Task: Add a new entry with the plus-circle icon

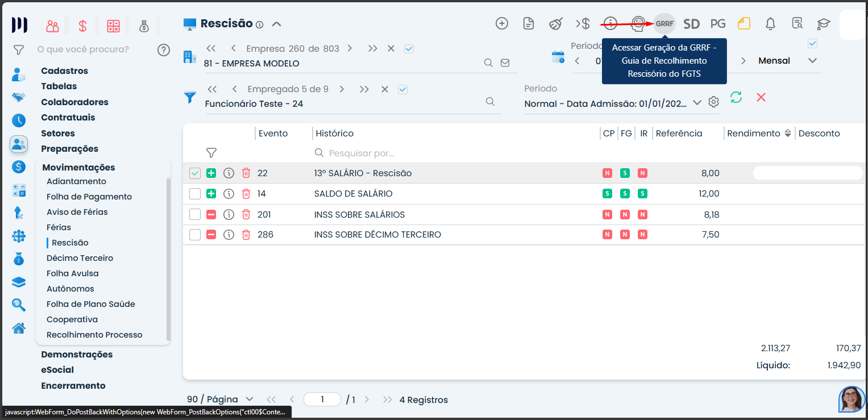Action: tap(502, 23)
